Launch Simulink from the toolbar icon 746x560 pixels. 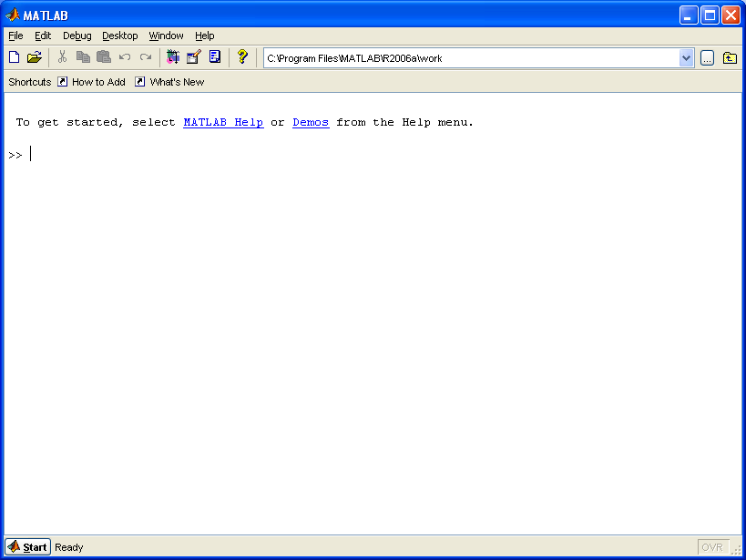click(173, 57)
